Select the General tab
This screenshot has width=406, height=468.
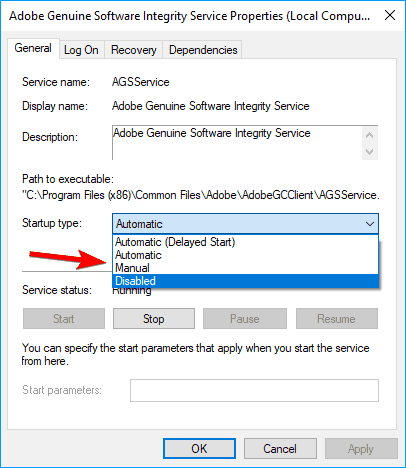(33, 49)
